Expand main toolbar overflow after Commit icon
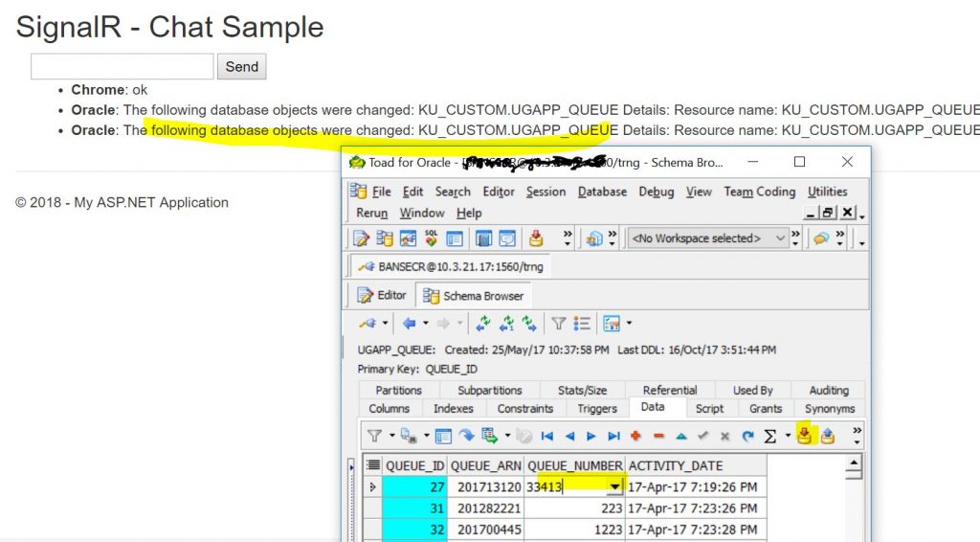The image size is (980, 542). point(568,238)
